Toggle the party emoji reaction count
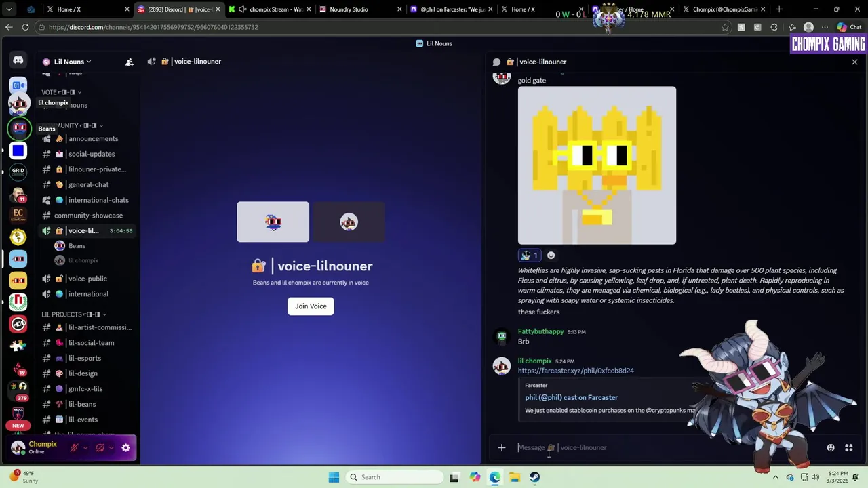 (x=529, y=256)
